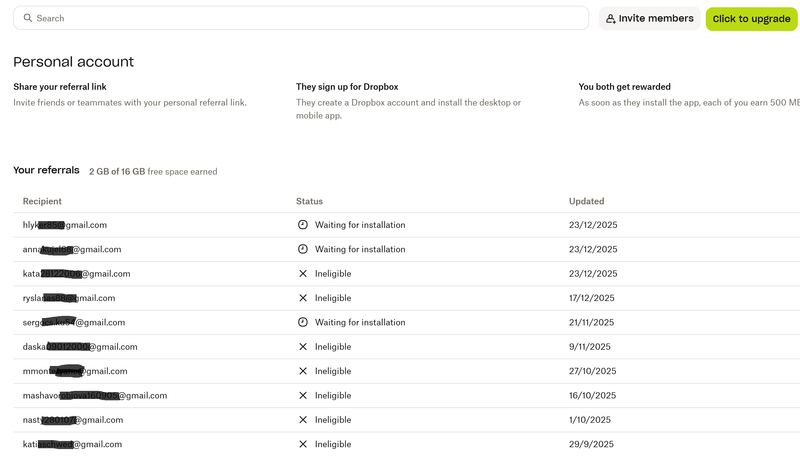Click the clock icon in the 21/11/2025 row
The image size is (800, 462).
[303, 322]
